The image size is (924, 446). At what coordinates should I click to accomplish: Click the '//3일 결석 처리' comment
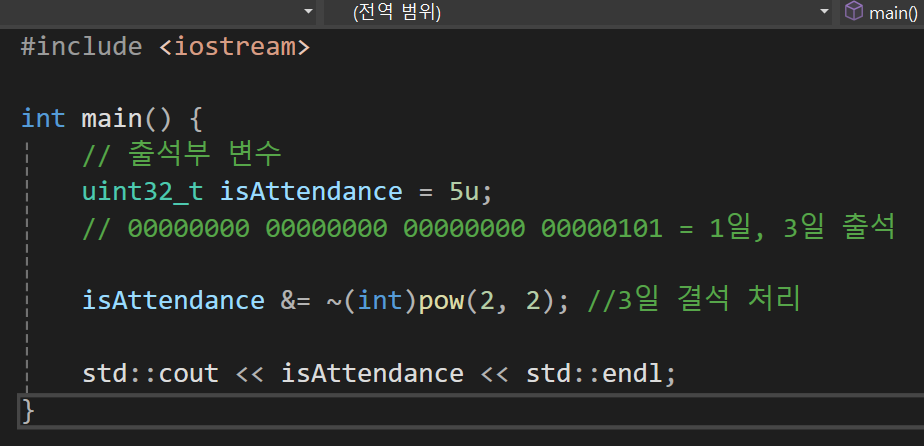click(694, 300)
